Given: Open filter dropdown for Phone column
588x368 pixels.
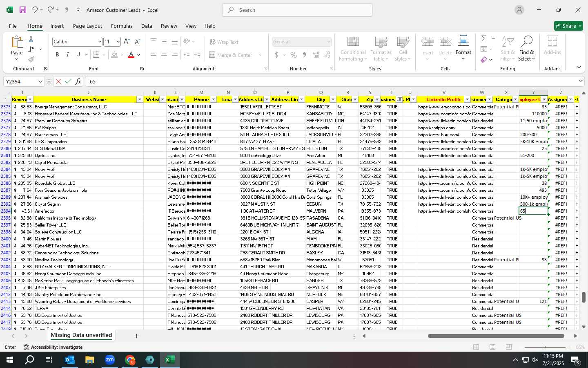Looking at the screenshot, I should click(x=213, y=100).
